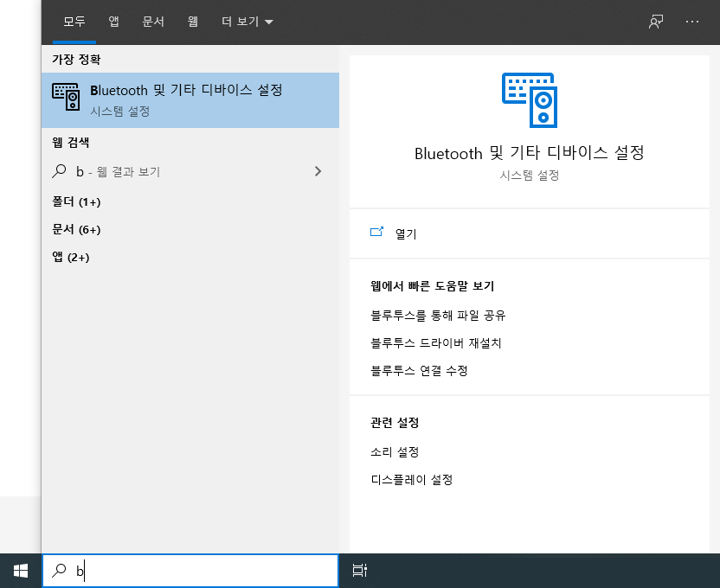The width and height of the screenshot is (720, 588).
Task: Open 소리 설정 related setting
Action: [395, 452]
